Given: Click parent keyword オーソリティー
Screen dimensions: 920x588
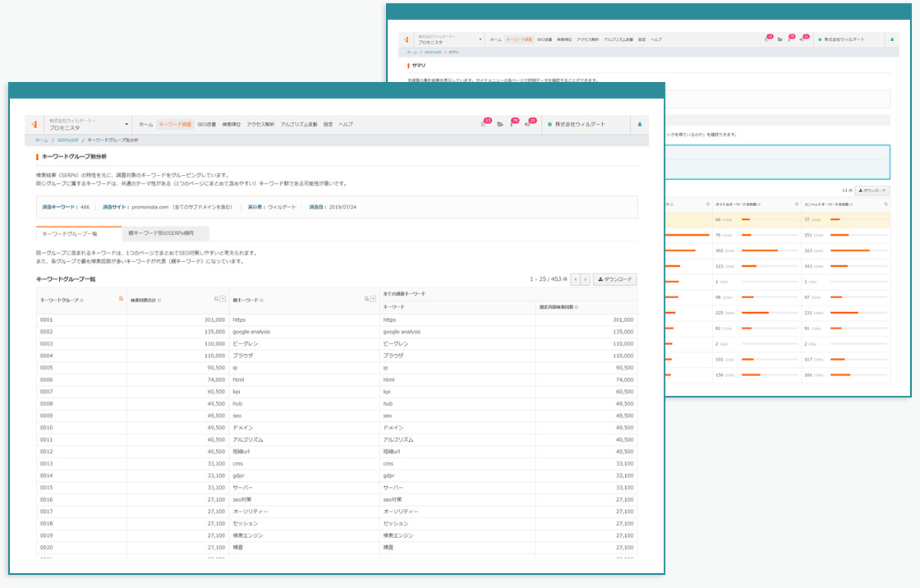Looking at the screenshot, I should [250, 512].
